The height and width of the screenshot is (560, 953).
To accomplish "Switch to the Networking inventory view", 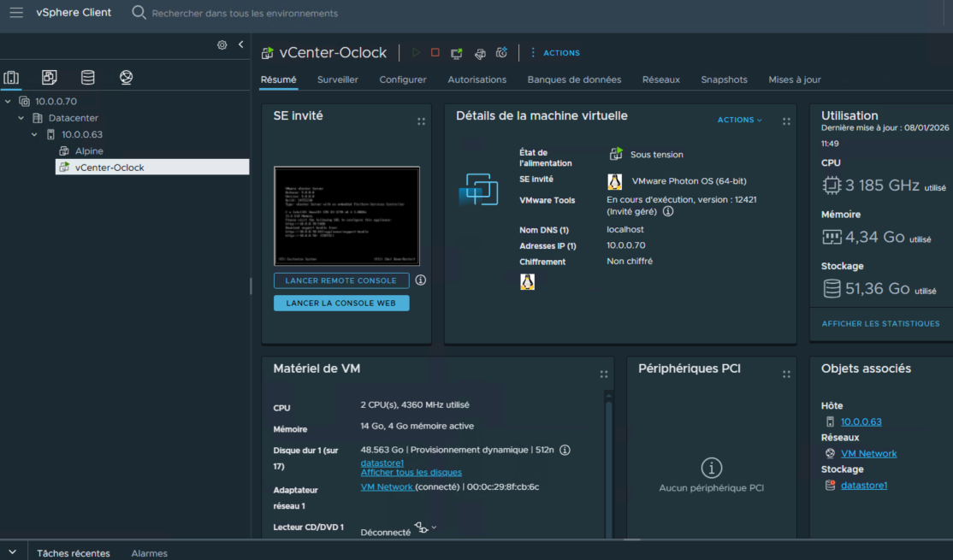I will click(126, 78).
